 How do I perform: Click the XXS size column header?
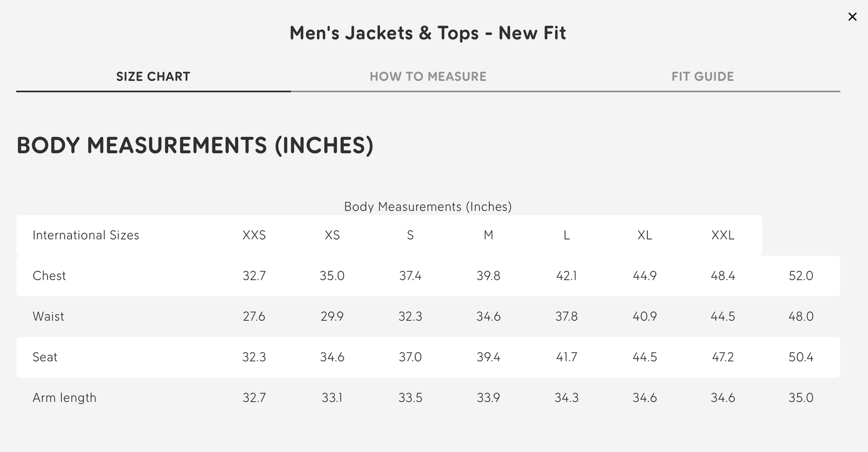tap(254, 235)
